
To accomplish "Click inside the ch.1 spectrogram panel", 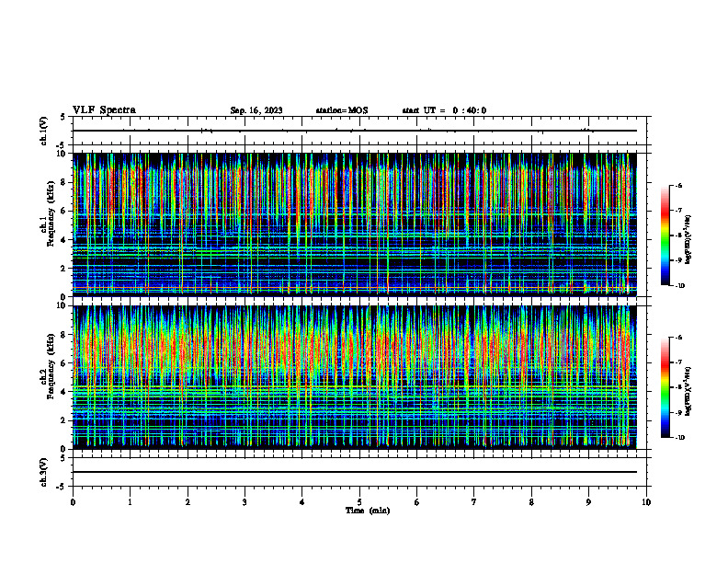I will 355,224.
